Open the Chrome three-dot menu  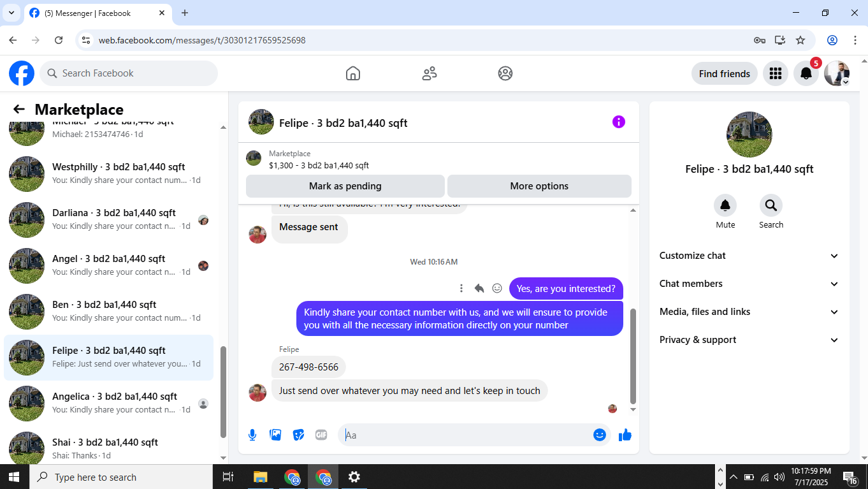pyautogui.click(x=855, y=40)
